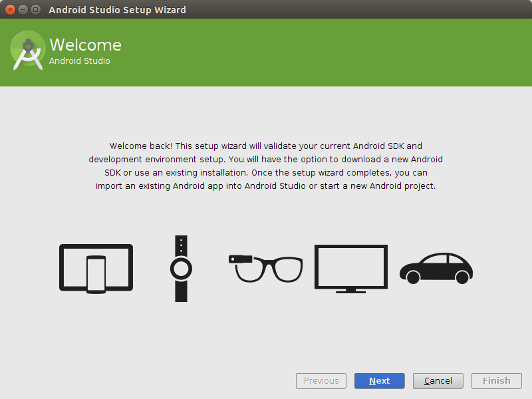Image resolution: width=532 pixels, height=399 pixels.
Task: Click the 'Android Studio' subtitle text
Action: [x=80, y=61]
